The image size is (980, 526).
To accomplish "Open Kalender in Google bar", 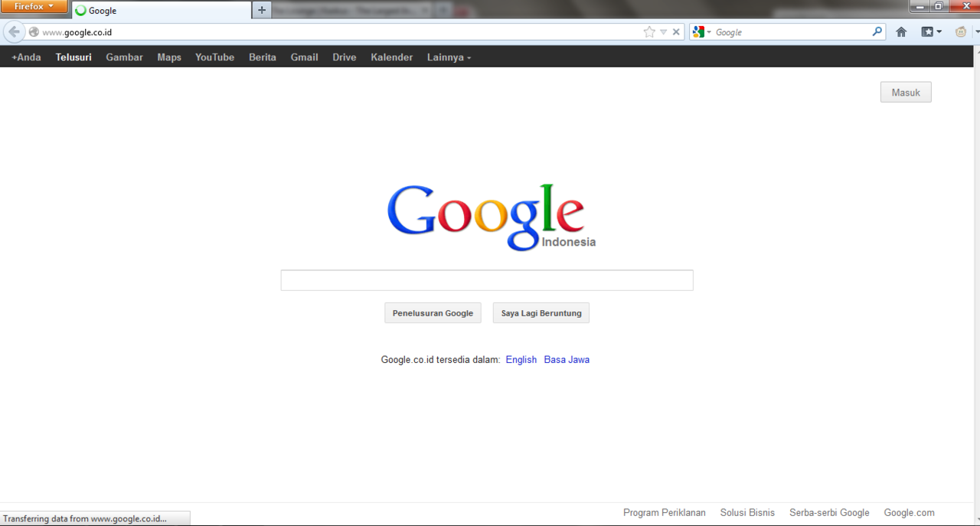I will (392, 57).
